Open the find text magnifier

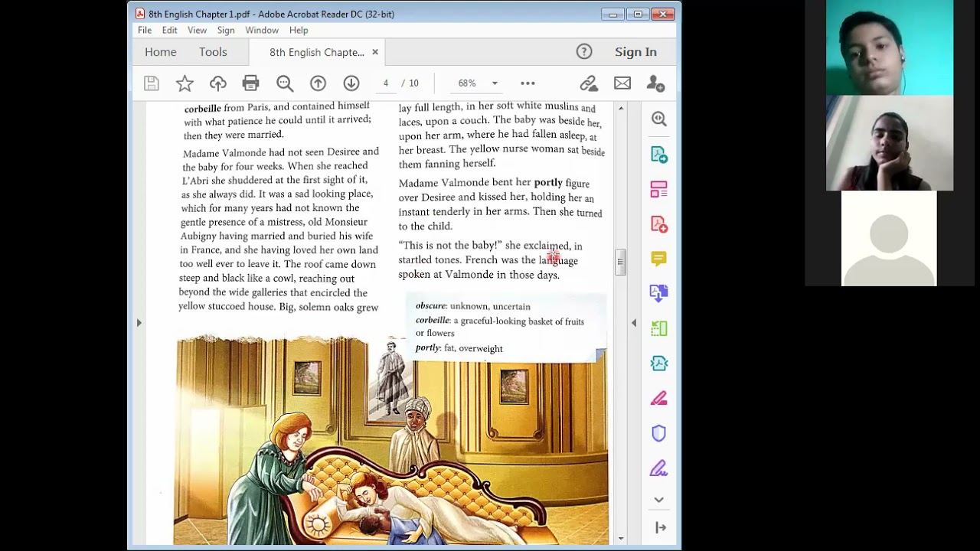[x=285, y=83]
